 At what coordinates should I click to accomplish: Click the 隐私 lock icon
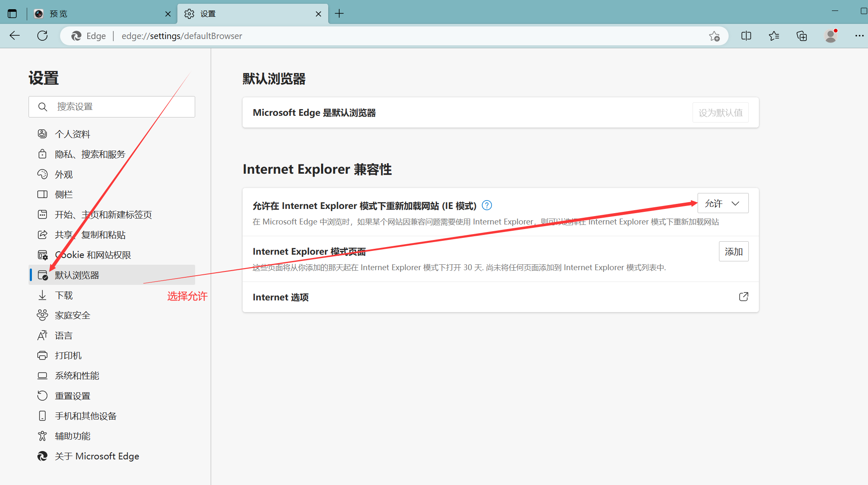click(42, 154)
